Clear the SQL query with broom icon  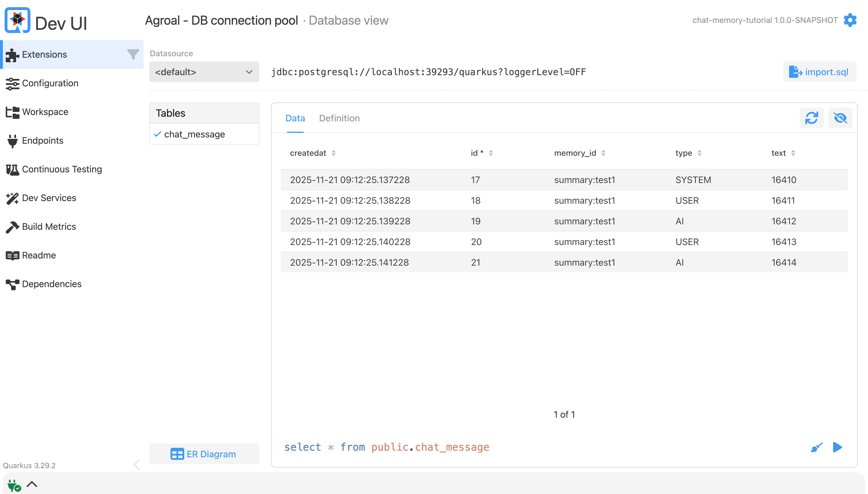click(816, 447)
